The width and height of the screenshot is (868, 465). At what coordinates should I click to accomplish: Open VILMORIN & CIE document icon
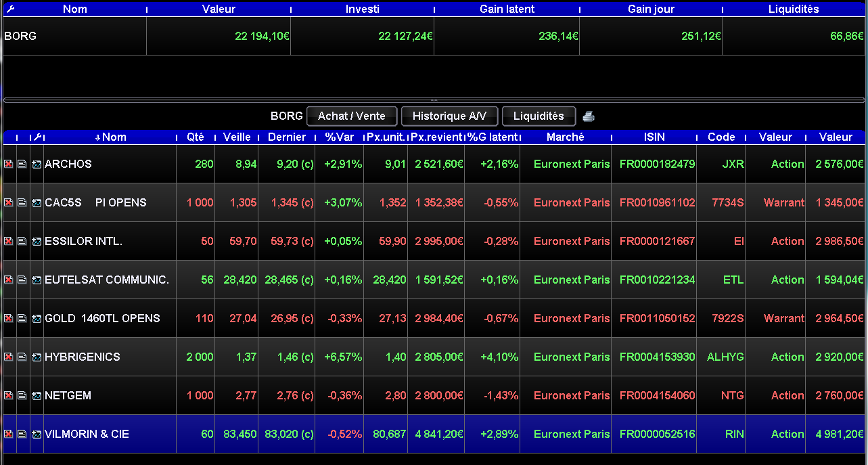22,435
